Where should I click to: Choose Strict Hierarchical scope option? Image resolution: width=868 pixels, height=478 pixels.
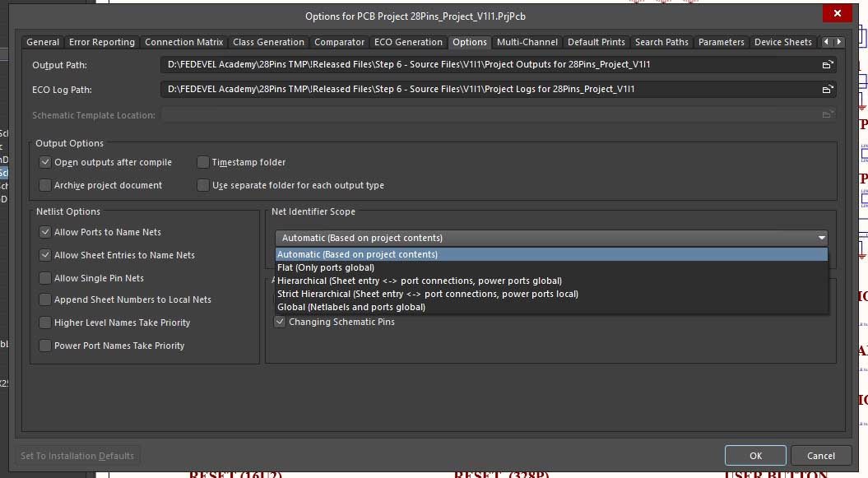click(x=427, y=294)
